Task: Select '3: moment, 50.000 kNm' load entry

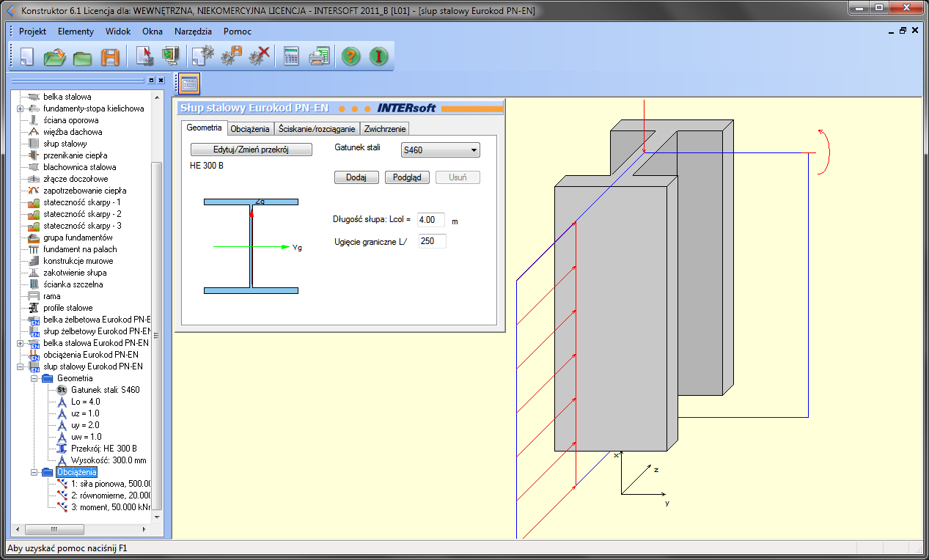Action: 111,507
